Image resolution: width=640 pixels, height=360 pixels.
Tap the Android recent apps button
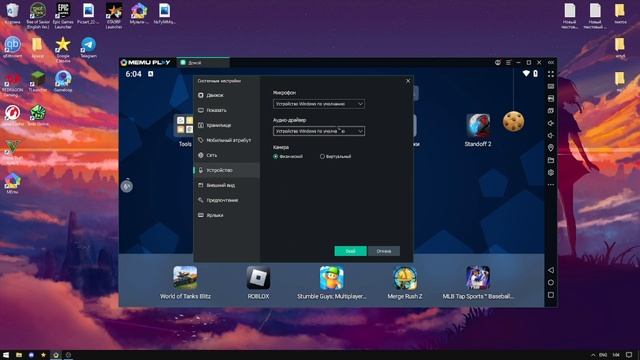pos(551,294)
